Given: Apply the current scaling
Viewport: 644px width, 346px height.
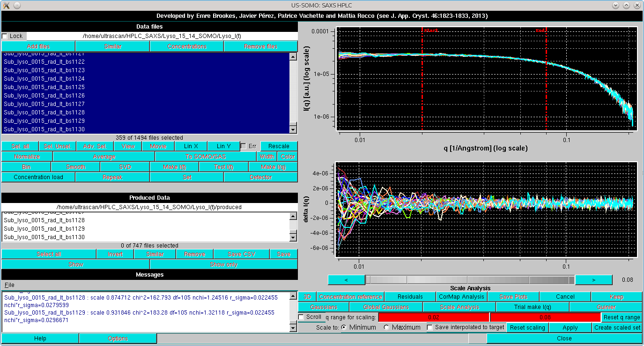Looking at the screenshot, I should (570, 327).
